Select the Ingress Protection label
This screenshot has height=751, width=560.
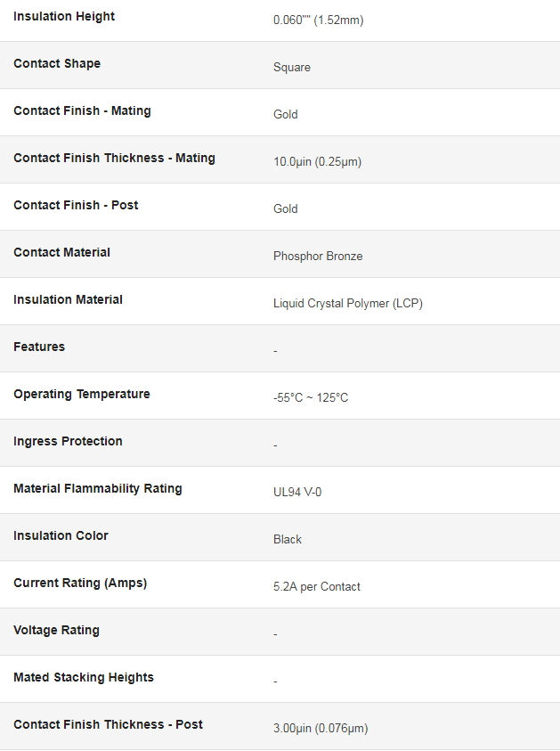(68, 441)
